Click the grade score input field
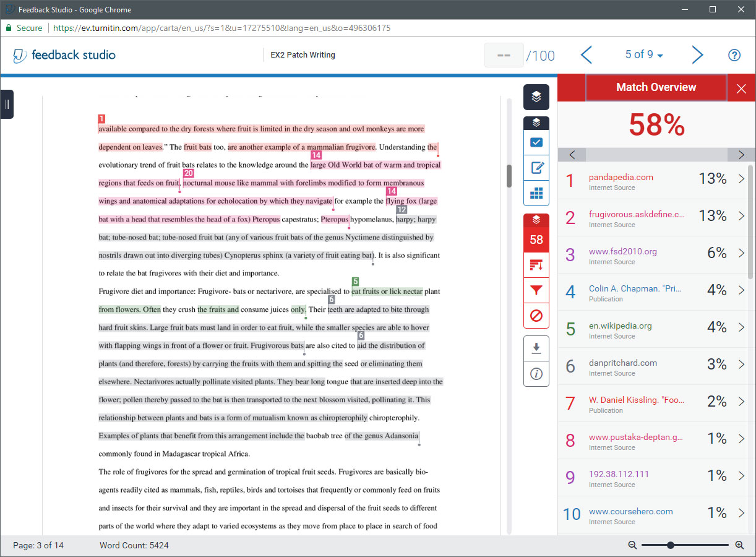This screenshot has height=557, width=756. (504, 55)
